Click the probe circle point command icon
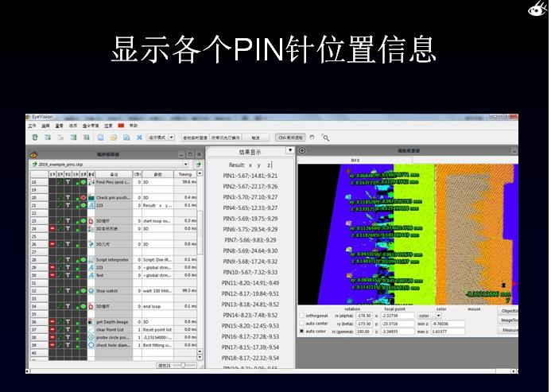 click(91, 337)
